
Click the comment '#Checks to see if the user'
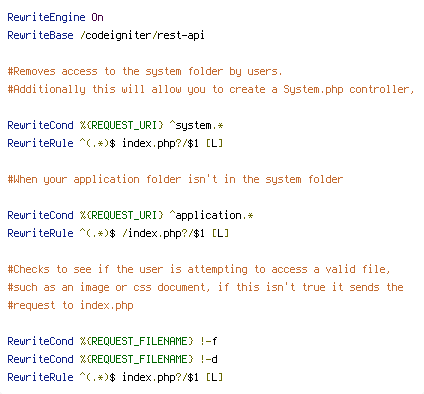[x=199, y=269]
